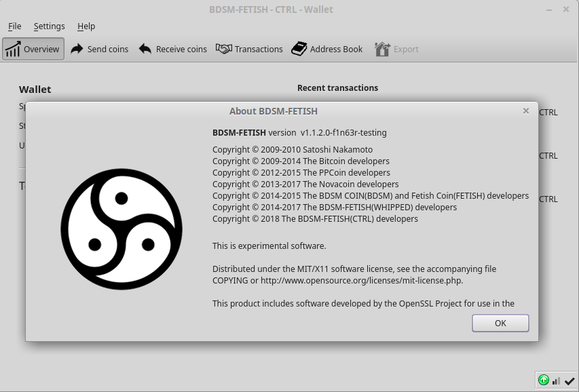Click the Bitcoin developers copyright line
This screenshot has height=392, width=579.
301,161
